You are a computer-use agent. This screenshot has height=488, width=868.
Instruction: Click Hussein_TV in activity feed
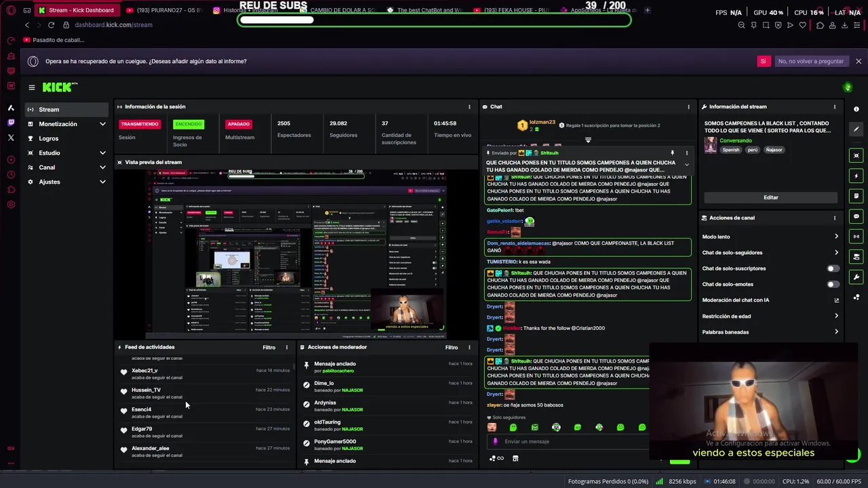tap(146, 390)
